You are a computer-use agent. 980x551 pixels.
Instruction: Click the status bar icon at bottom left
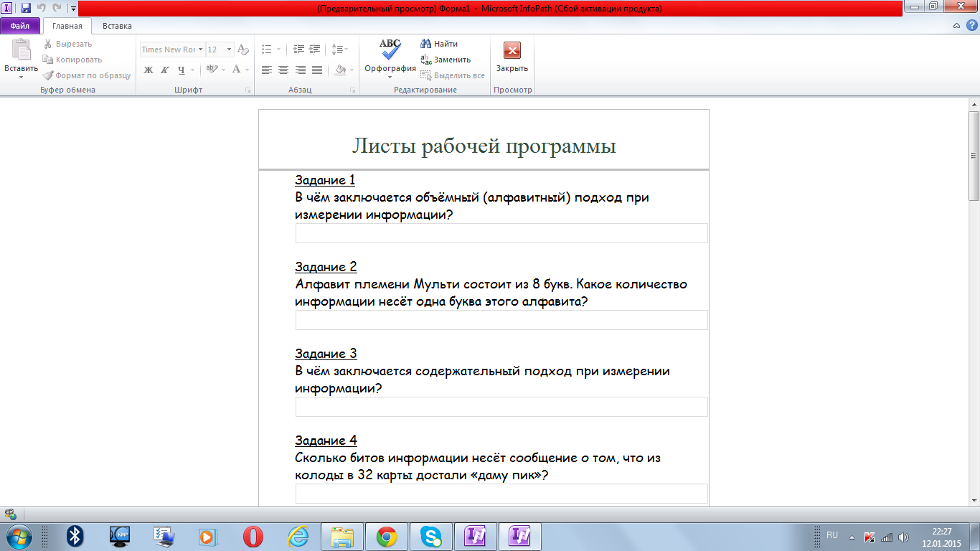(x=10, y=514)
